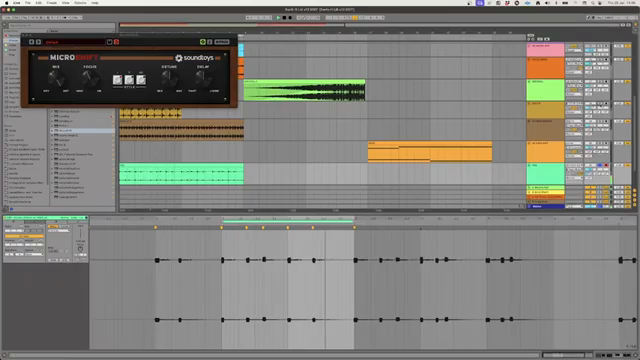Click the MicroShift Detune knob
Screen dimensions: 640x360
169,78
